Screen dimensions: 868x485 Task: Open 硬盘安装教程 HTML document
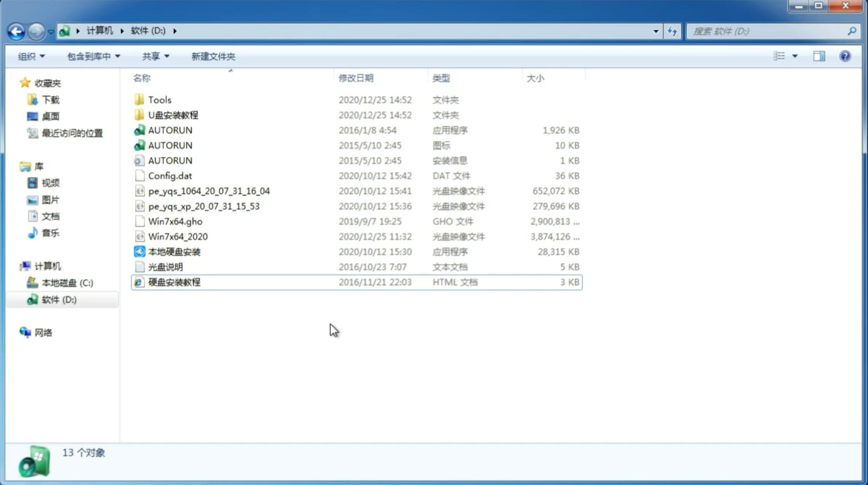pyautogui.click(x=173, y=282)
